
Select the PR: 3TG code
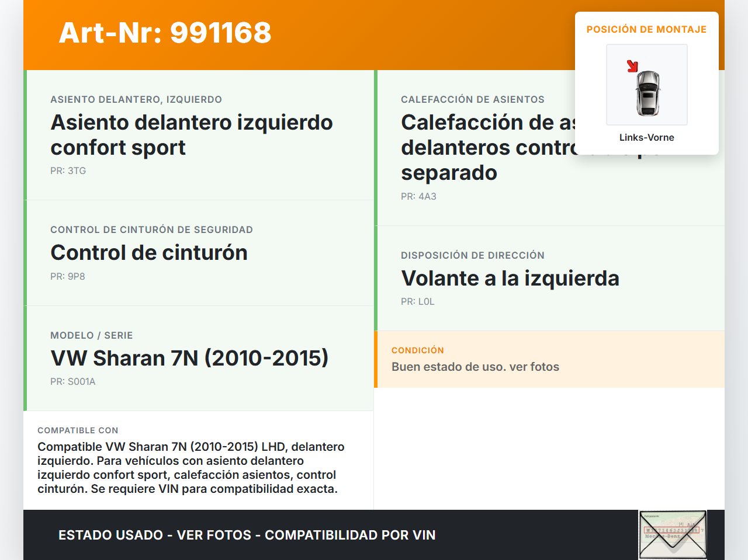click(68, 171)
